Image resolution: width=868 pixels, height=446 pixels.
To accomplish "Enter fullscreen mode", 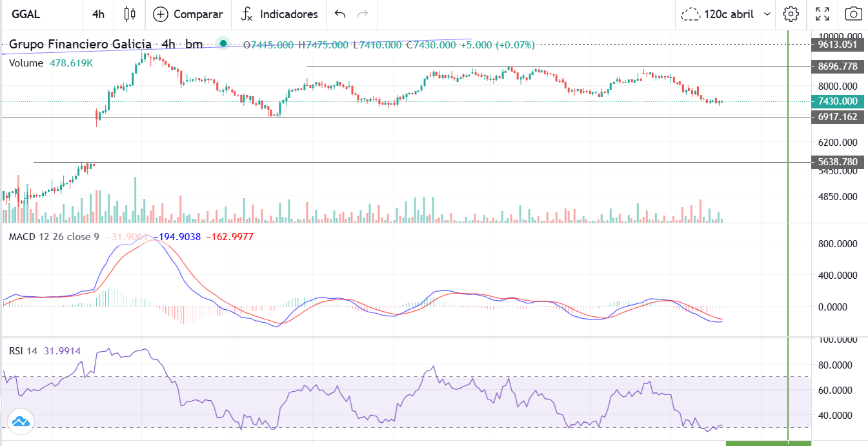I will [822, 14].
